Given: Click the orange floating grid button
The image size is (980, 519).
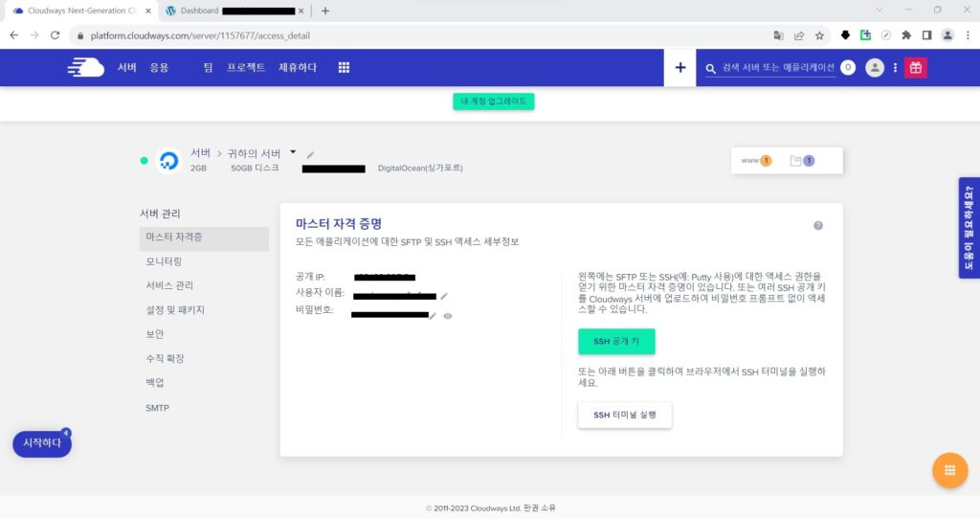Looking at the screenshot, I should (950, 470).
